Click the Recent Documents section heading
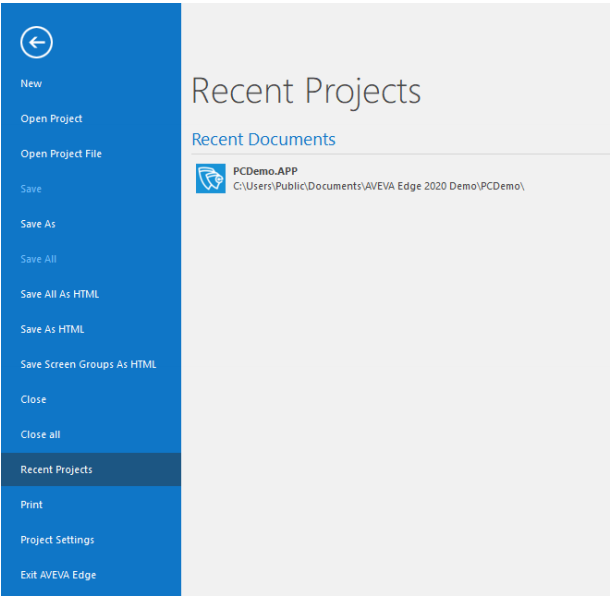Image resolution: width=612 pixels, height=598 pixels. pyautogui.click(x=263, y=139)
